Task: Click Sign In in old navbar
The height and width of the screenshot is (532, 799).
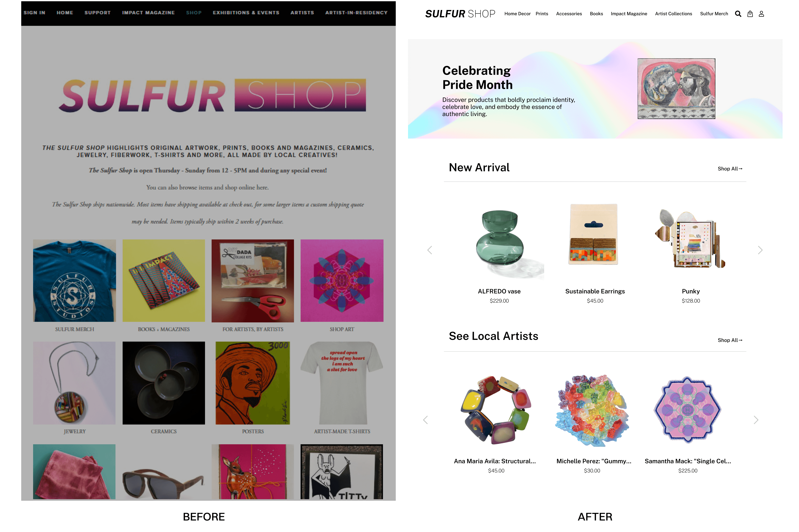Action: coord(34,12)
